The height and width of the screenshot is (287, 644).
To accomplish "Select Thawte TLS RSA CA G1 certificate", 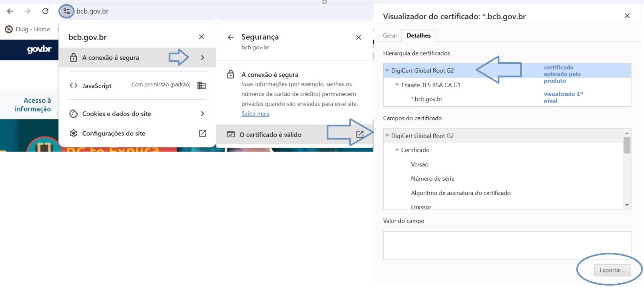I will pyautogui.click(x=431, y=85).
